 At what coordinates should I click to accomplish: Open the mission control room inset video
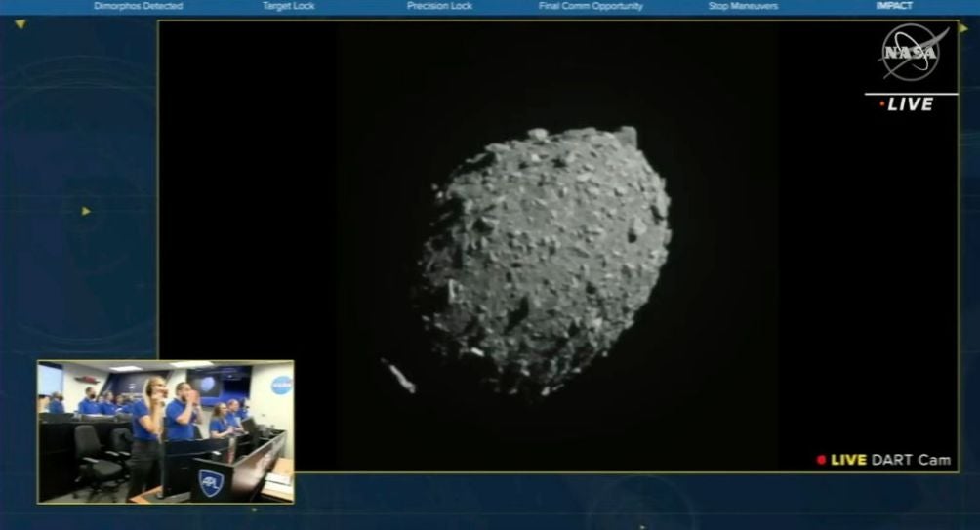pyautogui.click(x=165, y=431)
